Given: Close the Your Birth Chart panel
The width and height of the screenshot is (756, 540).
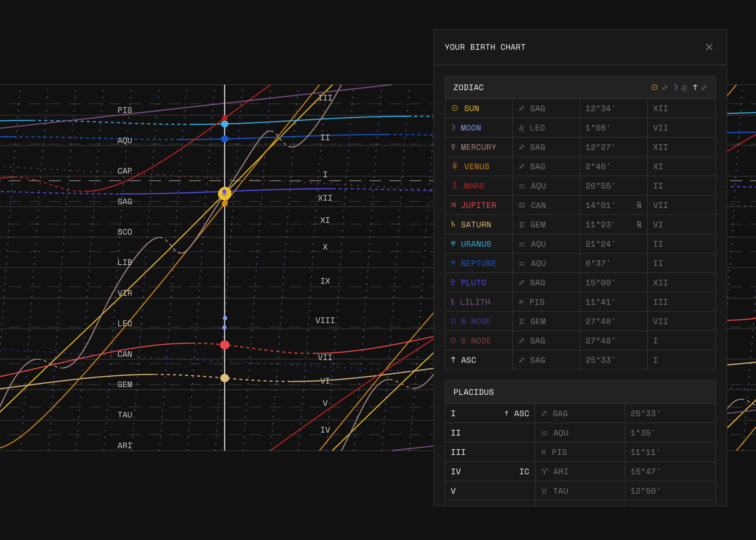Looking at the screenshot, I should point(709,47).
